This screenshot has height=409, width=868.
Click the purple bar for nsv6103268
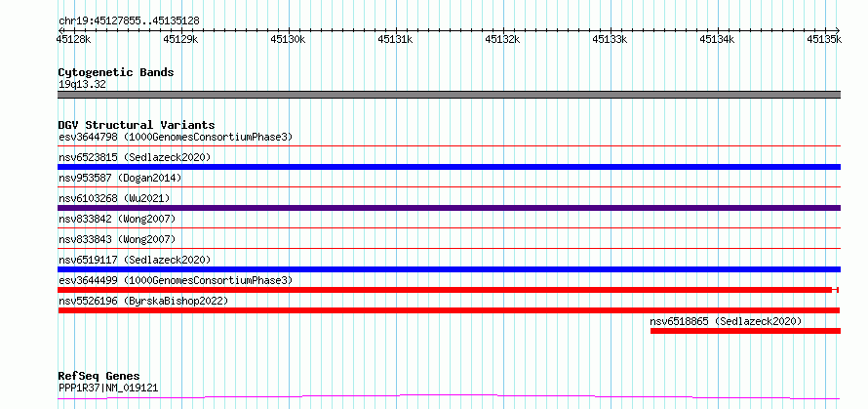pyautogui.click(x=449, y=208)
